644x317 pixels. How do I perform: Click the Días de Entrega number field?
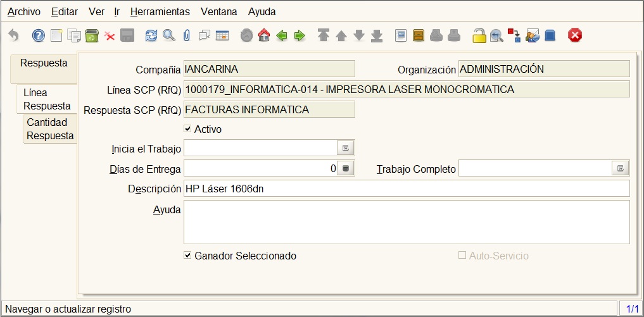click(x=260, y=168)
